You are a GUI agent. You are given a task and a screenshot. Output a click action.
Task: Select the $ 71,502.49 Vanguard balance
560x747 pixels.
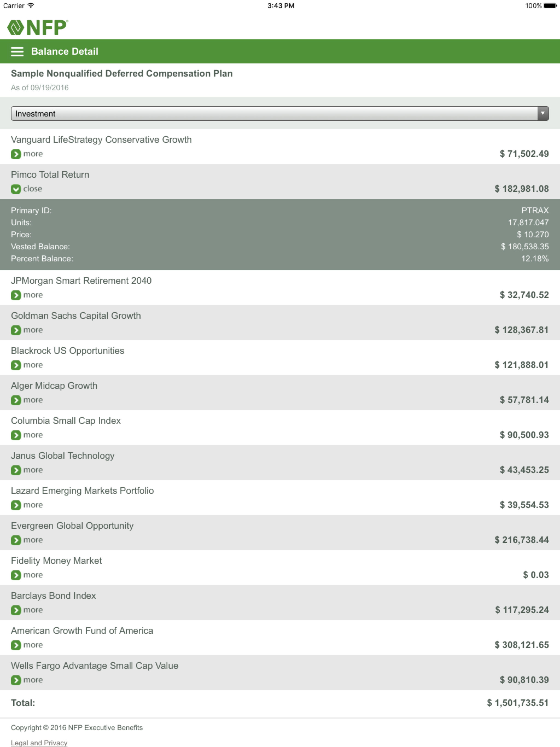(x=524, y=154)
